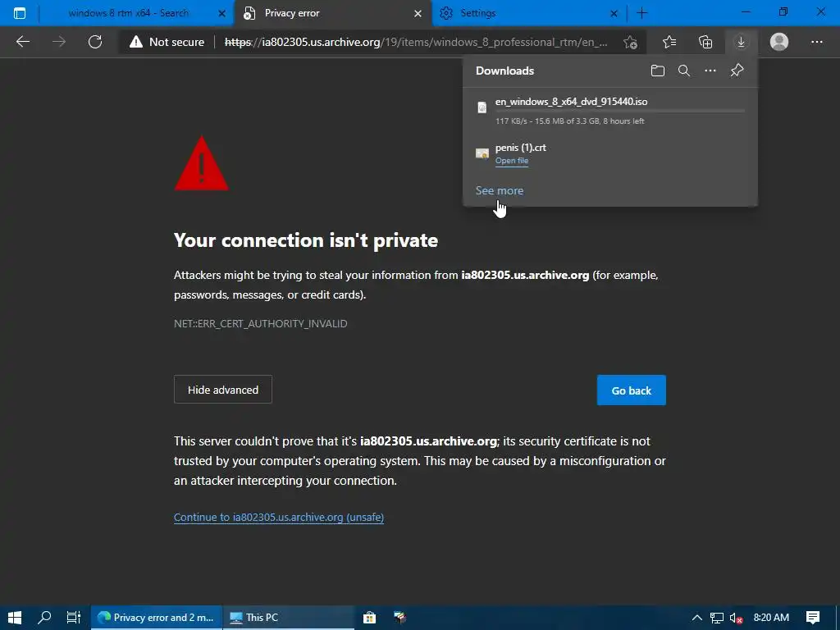This screenshot has height=630, width=840.
Task: Open Task View on the taskbar
Action: [x=73, y=618]
